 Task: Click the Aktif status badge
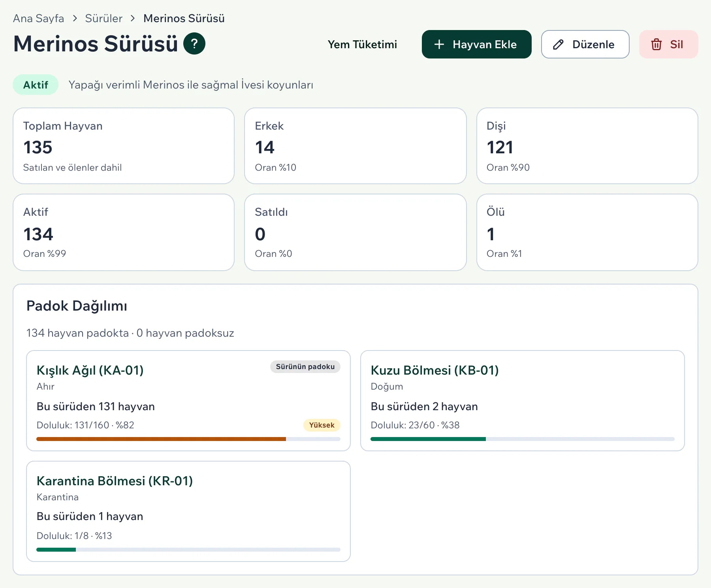pyautogui.click(x=36, y=85)
